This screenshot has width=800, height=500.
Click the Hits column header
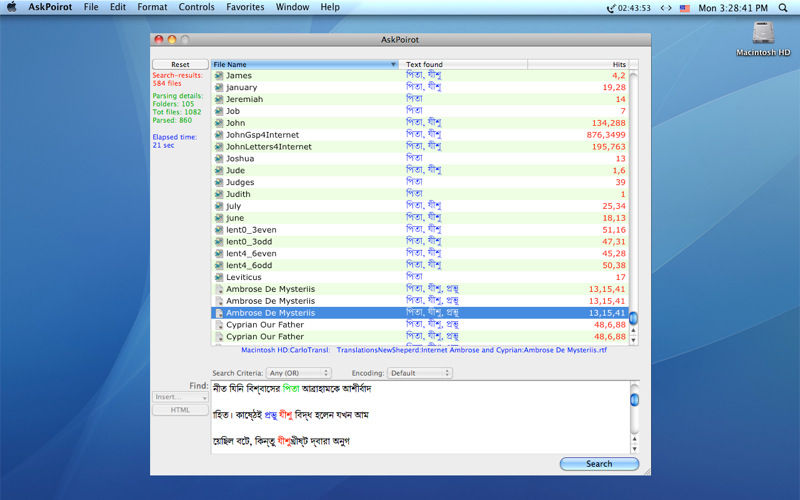(579, 64)
